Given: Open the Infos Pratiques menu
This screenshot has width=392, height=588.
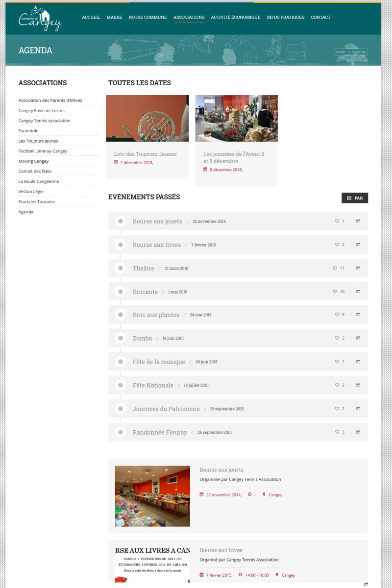Looking at the screenshot, I should [285, 17].
